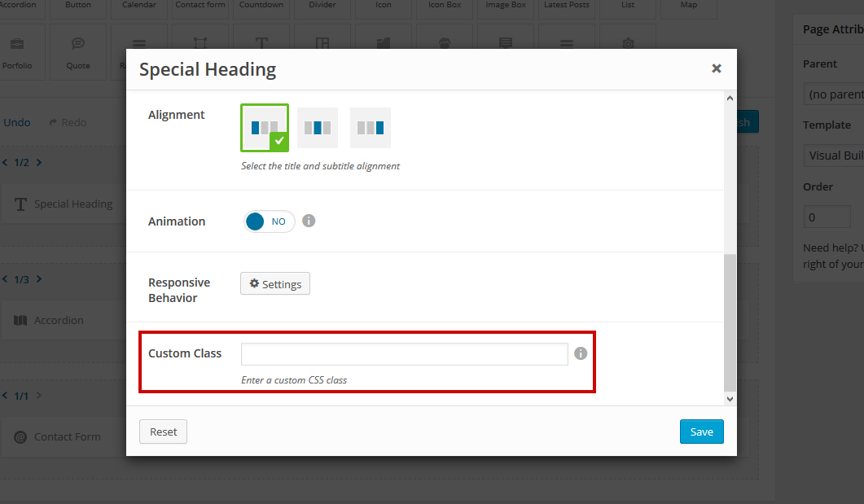Click the hint 'Enter a custom CSS class'
864x504 pixels.
294,380
